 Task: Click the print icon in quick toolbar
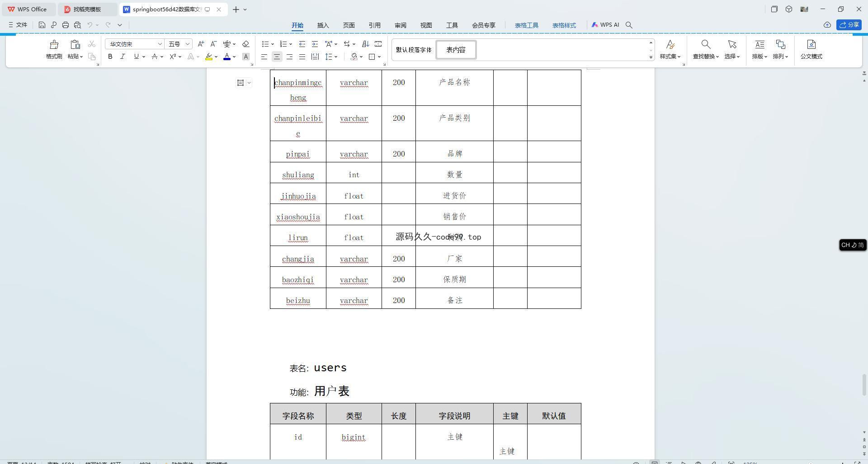click(x=66, y=25)
